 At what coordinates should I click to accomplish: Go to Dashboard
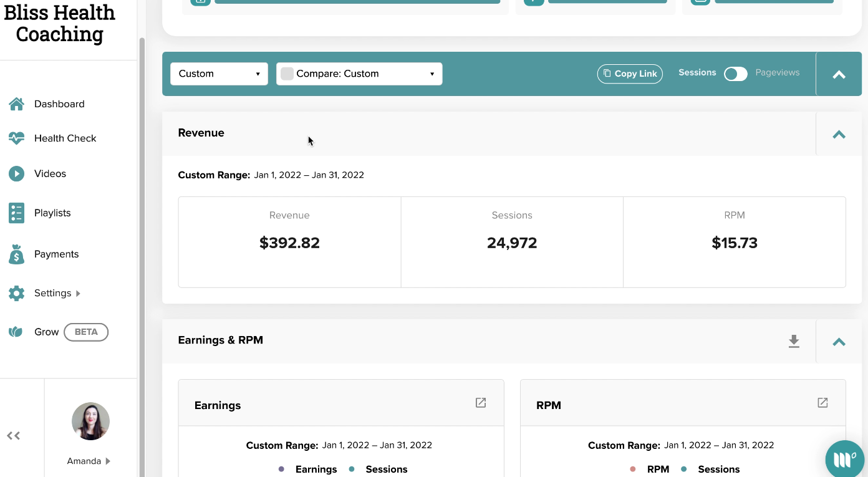point(59,104)
